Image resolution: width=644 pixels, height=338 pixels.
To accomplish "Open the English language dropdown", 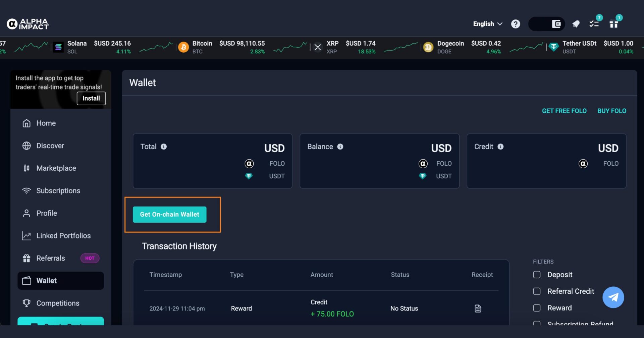I will coord(488,24).
